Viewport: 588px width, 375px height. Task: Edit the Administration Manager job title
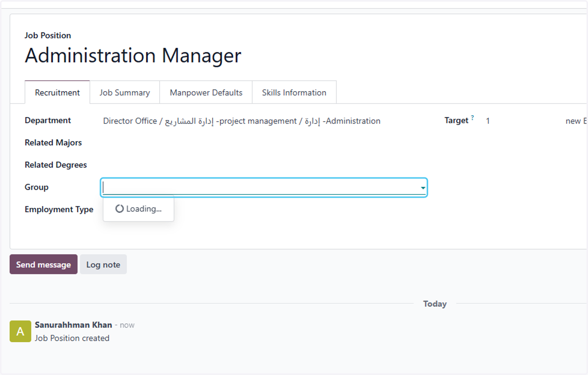(133, 55)
